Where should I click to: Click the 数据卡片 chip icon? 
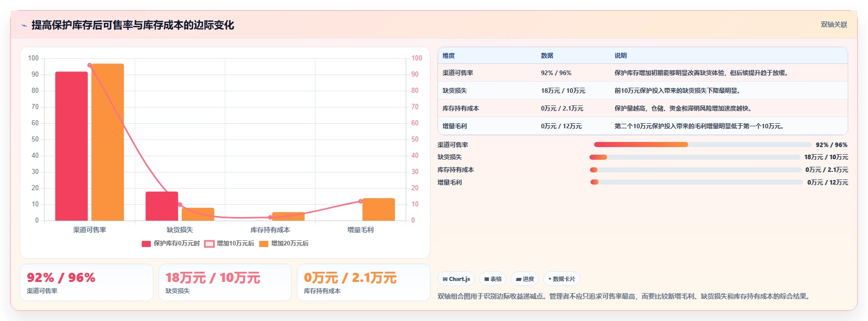(x=550, y=279)
